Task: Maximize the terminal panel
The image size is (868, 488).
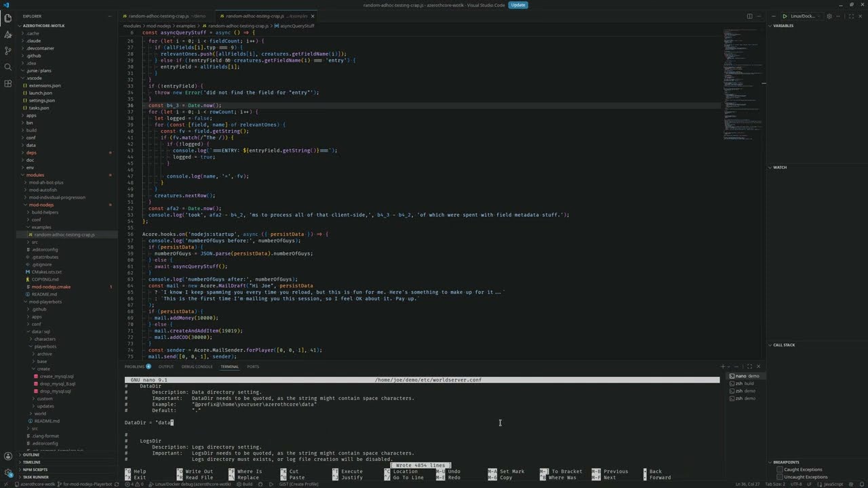Action: click(749, 367)
